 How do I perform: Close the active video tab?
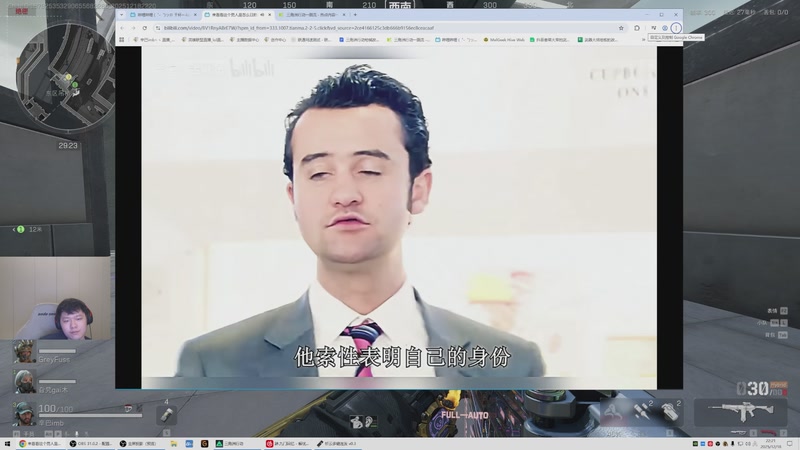269,15
